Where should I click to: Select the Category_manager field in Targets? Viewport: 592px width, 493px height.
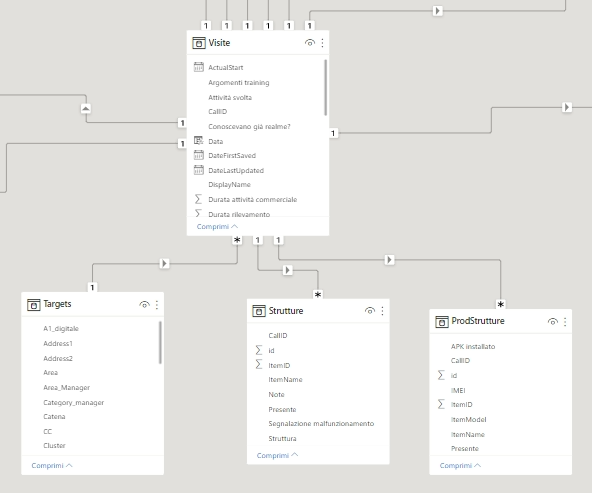[74, 402]
